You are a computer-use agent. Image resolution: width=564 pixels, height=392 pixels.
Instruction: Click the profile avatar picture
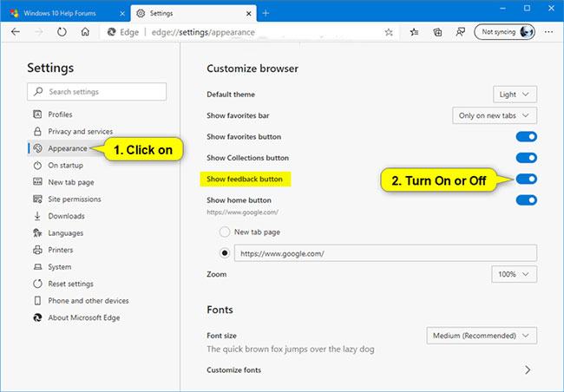pyautogui.click(x=526, y=32)
